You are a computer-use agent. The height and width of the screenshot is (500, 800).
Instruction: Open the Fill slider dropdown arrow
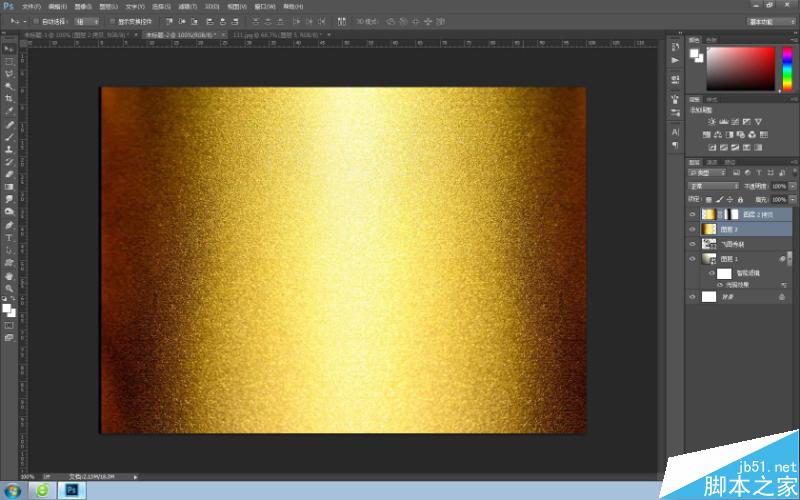tap(792, 199)
